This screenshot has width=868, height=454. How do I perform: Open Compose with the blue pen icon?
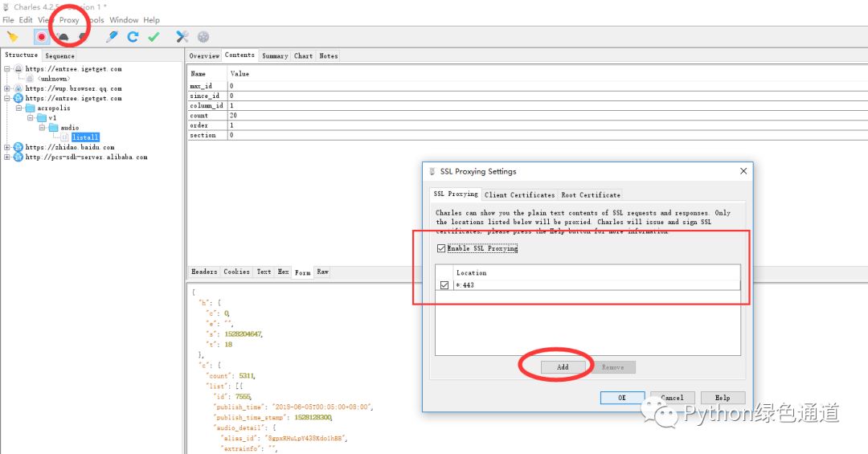pyautogui.click(x=113, y=37)
